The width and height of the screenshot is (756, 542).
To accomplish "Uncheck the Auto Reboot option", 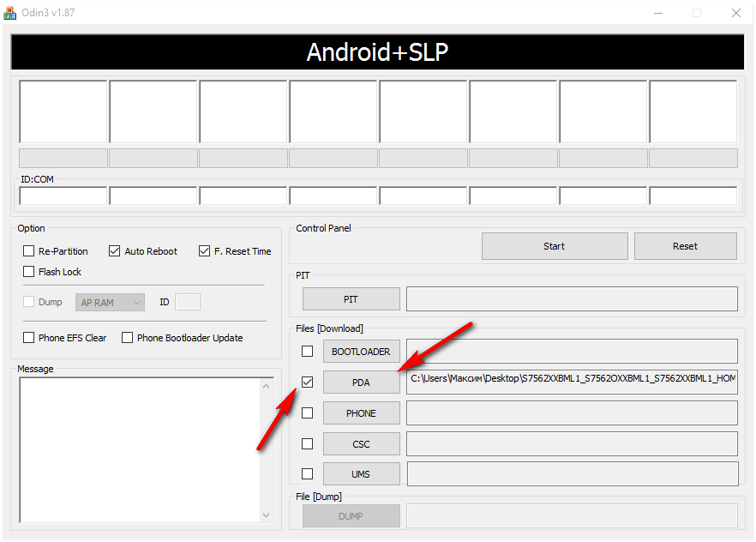I will [114, 251].
